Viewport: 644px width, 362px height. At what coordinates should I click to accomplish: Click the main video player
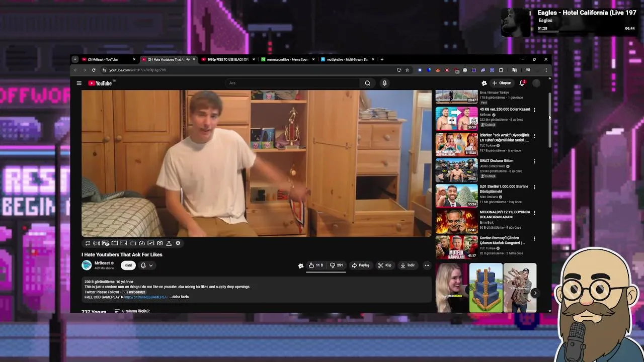click(257, 163)
